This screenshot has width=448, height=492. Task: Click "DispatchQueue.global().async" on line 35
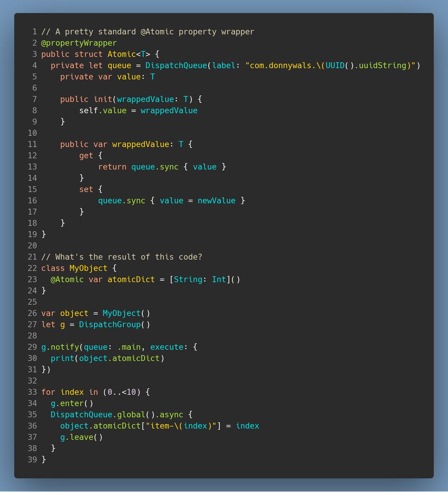tap(117, 415)
